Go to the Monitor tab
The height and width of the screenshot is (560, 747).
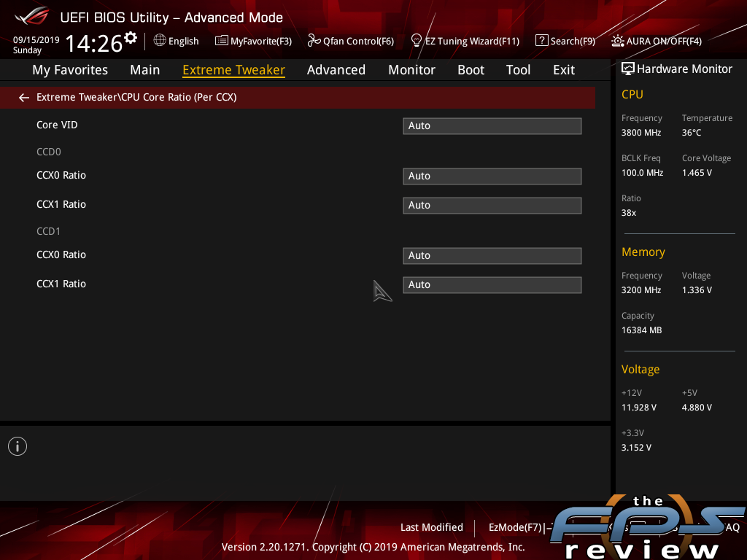tap(411, 70)
